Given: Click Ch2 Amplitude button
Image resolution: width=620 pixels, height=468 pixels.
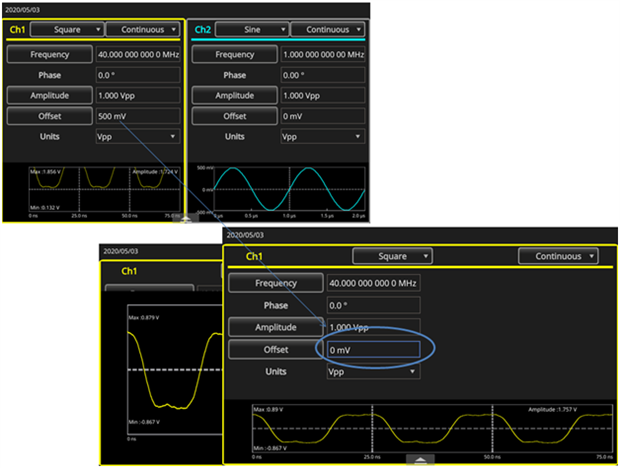Looking at the screenshot, I should point(235,96).
